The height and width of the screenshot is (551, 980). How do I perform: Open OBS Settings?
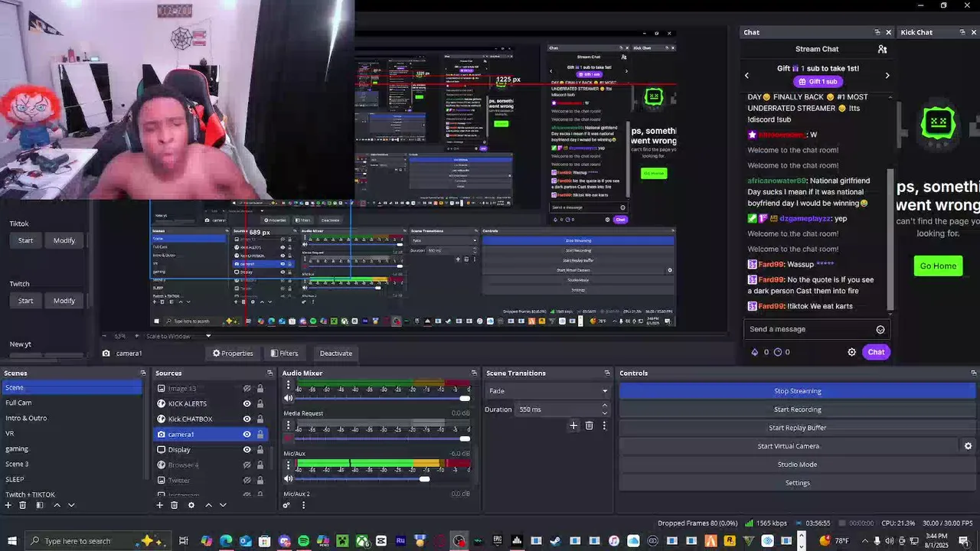click(x=797, y=483)
